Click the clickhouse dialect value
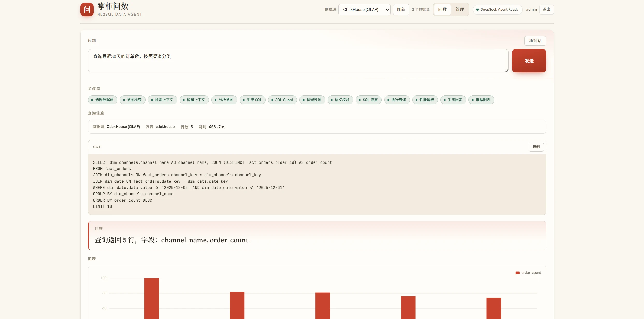 pyautogui.click(x=165, y=127)
